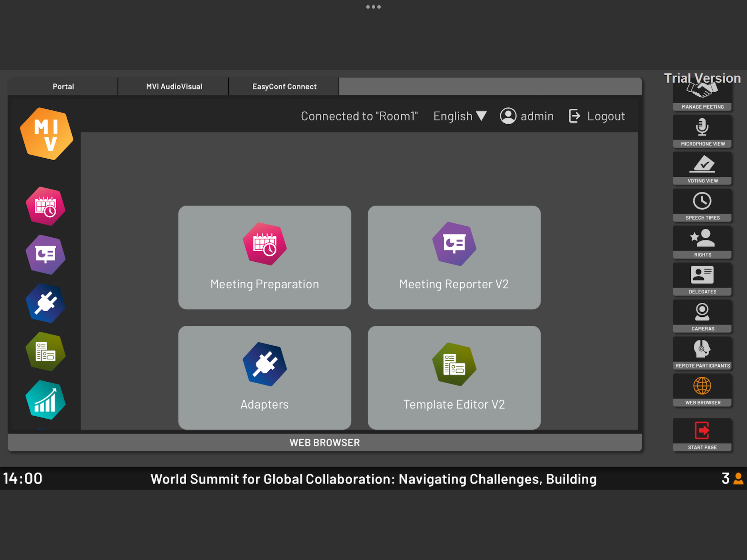747x560 pixels.
Task: Go to the Start Page
Action: (x=702, y=435)
